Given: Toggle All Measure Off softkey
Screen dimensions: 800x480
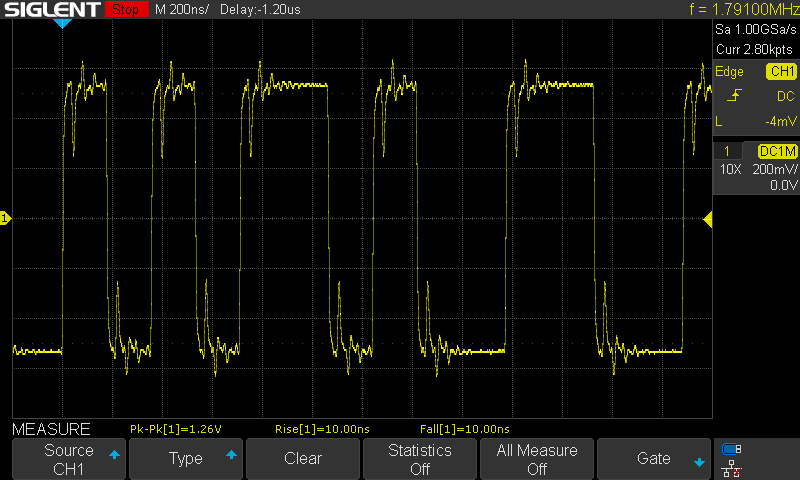Looking at the screenshot, I should pos(537,459).
